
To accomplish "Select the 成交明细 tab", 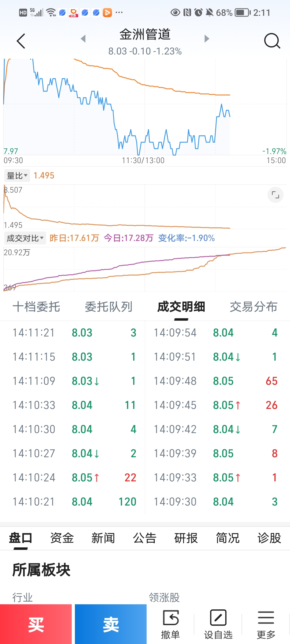I will [x=181, y=307].
